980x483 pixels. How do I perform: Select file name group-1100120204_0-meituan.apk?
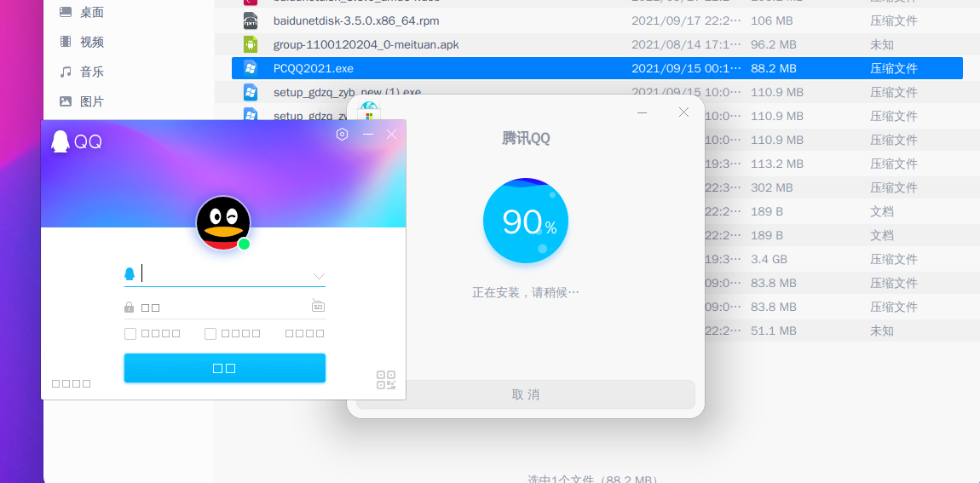point(366,44)
